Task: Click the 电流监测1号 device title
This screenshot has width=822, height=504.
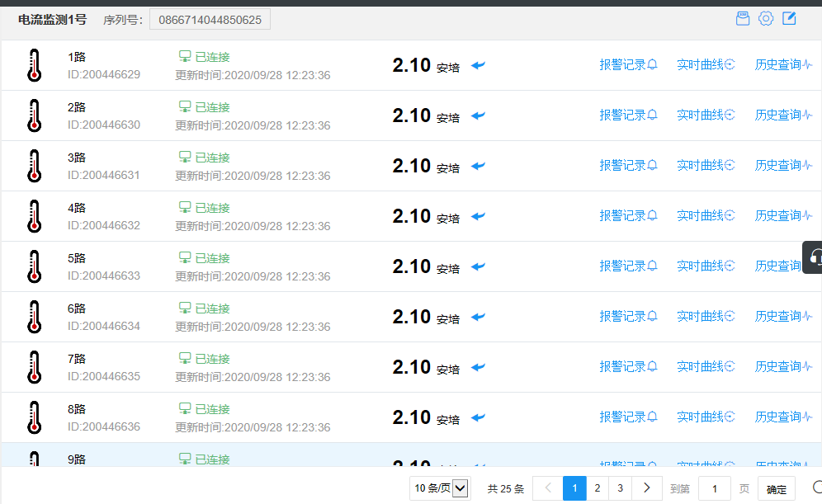Action: [53, 20]
